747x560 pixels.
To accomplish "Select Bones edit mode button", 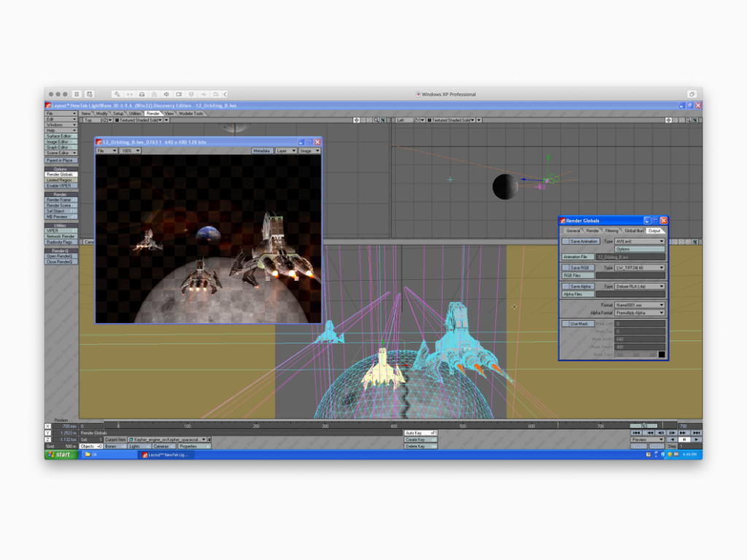I will point(115,446).
